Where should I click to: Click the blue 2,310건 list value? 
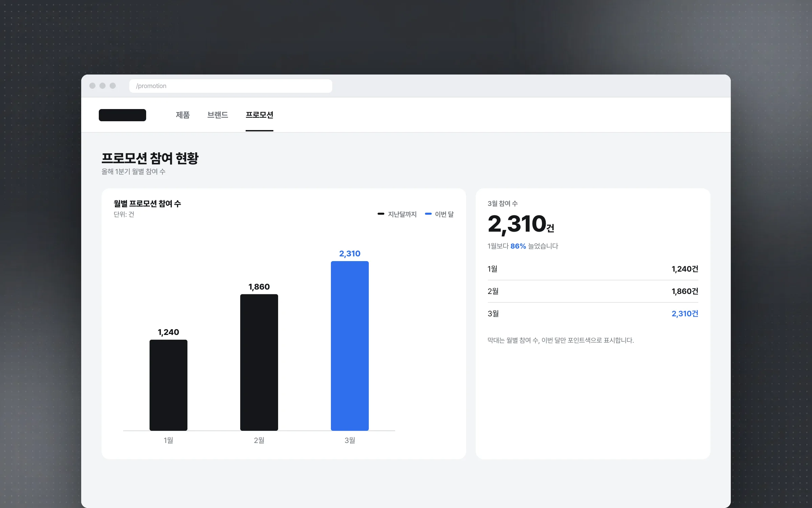(x=685, y=314)
